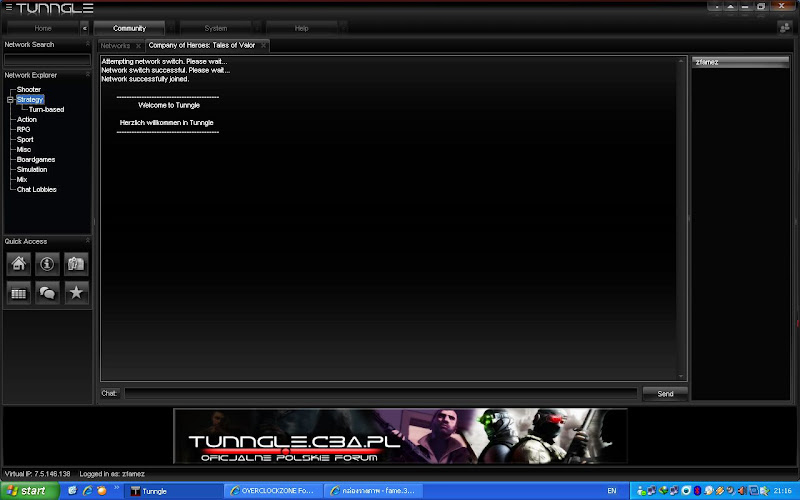Viewport: 800px width, 500px height.
Task: Open the network list grid icon
Action: tap(19, 293)
